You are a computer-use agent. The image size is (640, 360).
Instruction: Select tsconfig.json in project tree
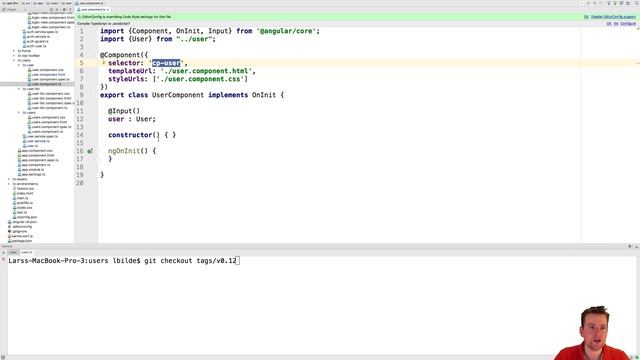24,217
